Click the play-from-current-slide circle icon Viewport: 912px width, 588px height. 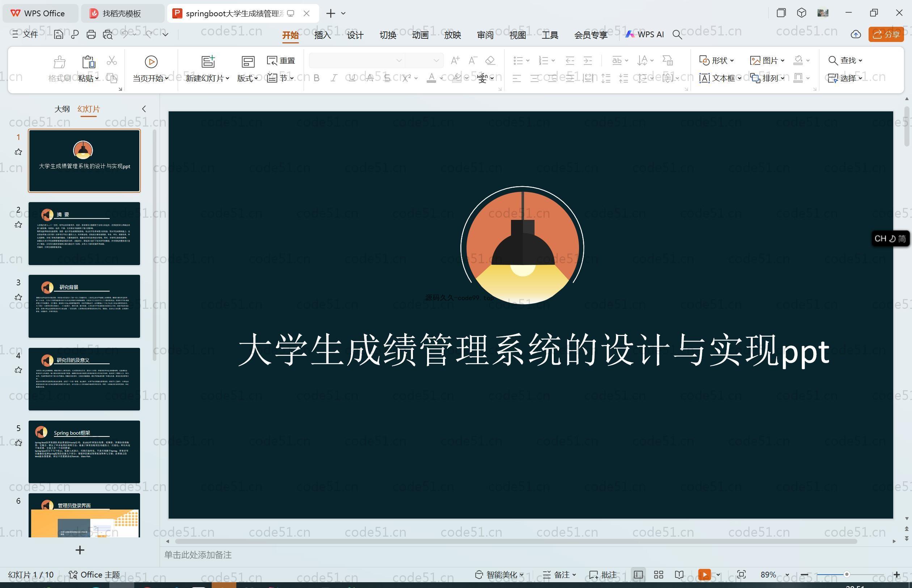pyautogui.click(x=151, y=61)
